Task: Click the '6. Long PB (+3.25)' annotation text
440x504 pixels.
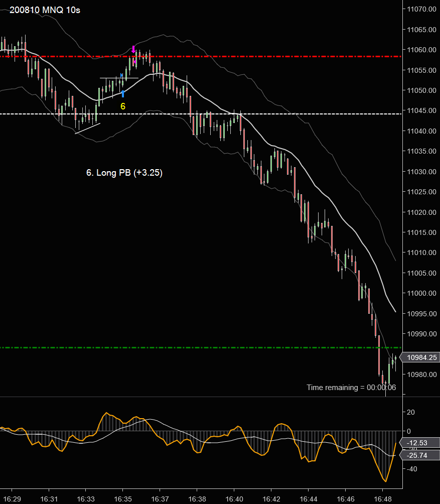Action: click(x=124, y=173)
